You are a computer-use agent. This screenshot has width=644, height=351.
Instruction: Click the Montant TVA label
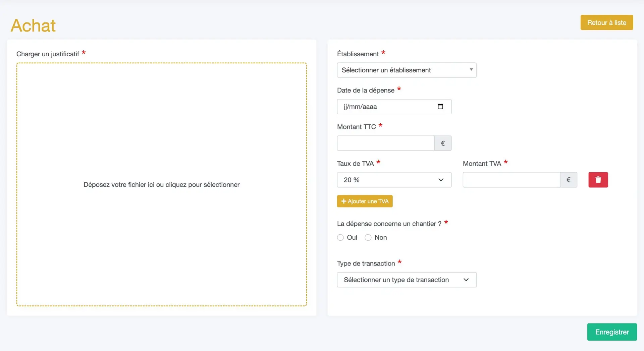tap(482, 163)
